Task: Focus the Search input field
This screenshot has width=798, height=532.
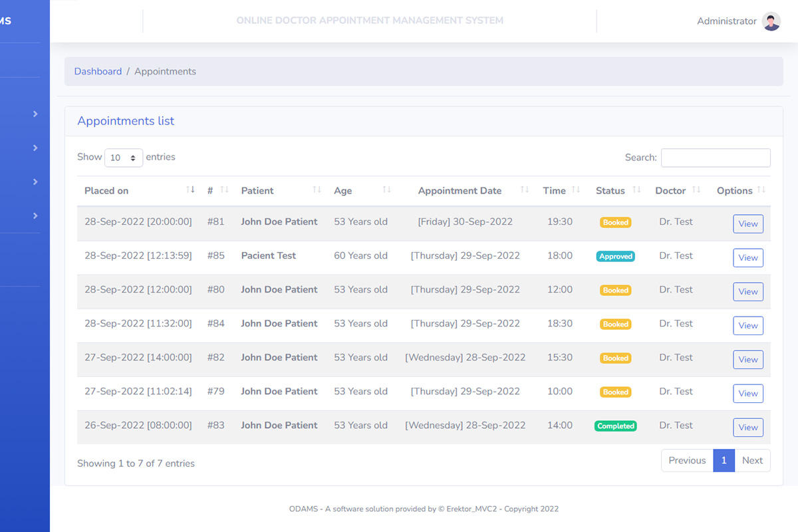Action: [716, 158]
